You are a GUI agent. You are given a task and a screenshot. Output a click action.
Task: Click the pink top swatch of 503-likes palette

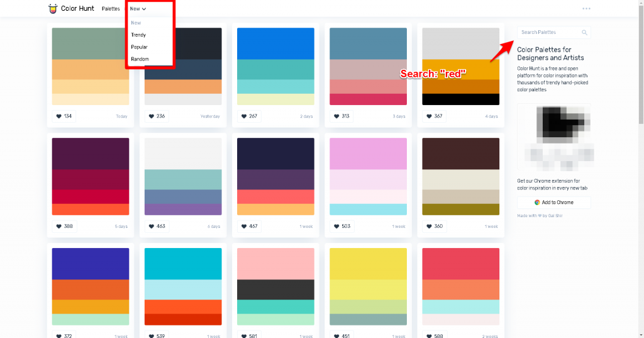368,154
